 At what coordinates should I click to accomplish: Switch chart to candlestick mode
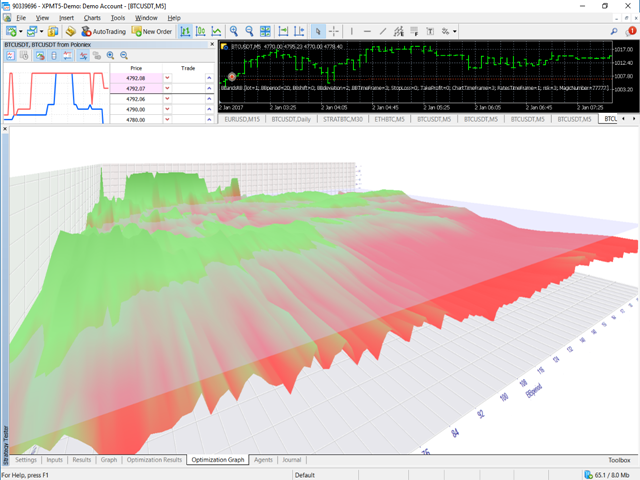200,31
